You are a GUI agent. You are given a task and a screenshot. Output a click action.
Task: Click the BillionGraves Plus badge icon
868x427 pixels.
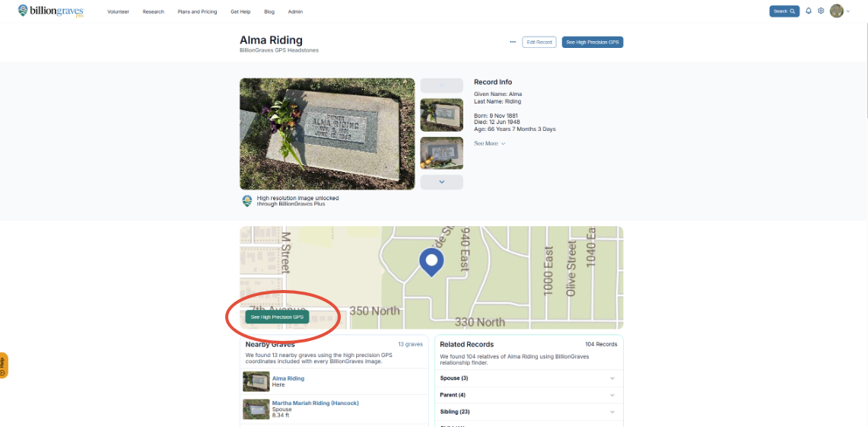247,201
